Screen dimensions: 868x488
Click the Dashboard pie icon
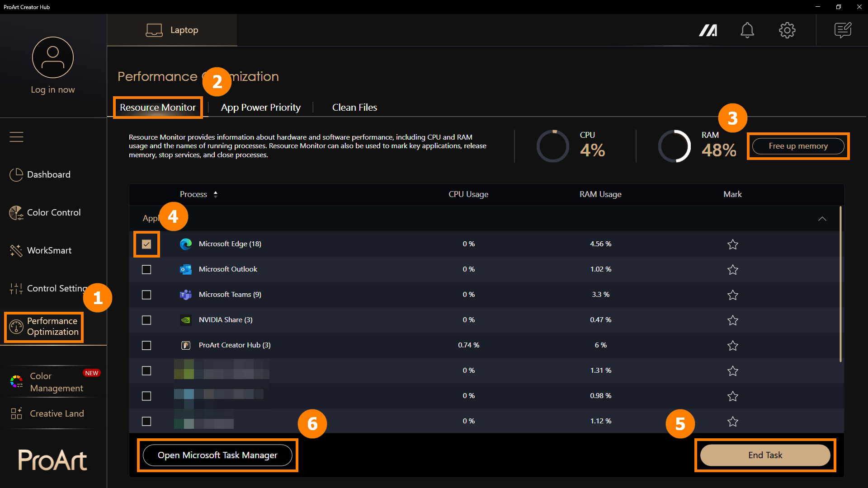coord(16,175)
